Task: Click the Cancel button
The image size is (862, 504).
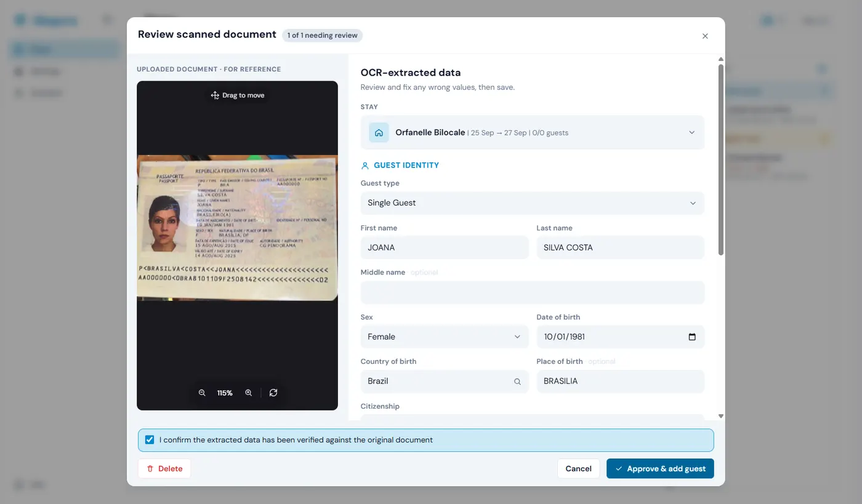Action: pyautogui.click(x=578, y=468)
